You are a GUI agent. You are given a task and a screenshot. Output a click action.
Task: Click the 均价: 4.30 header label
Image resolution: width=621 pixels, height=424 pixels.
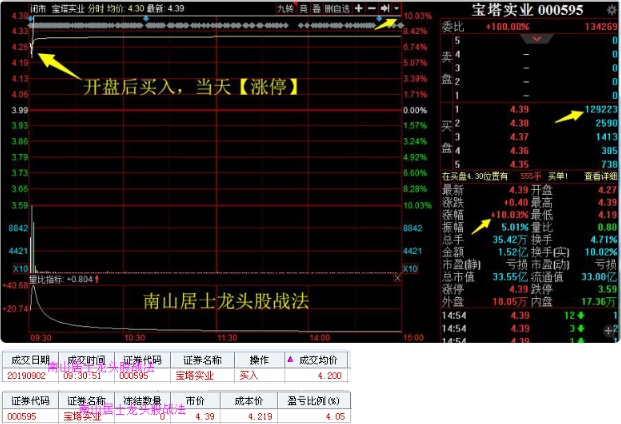pyautogui.click(x=126, y=8)
